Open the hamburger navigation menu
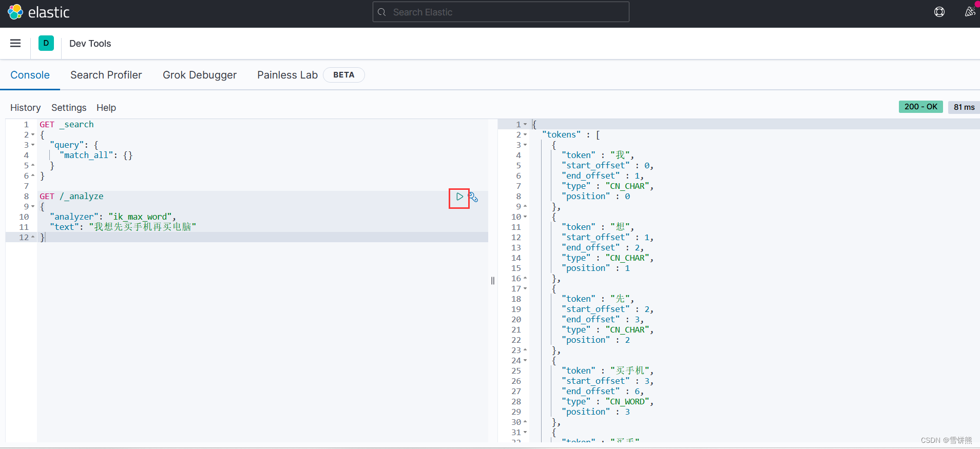Viewport: 980px width, 449px height. [x=15, y=43]
